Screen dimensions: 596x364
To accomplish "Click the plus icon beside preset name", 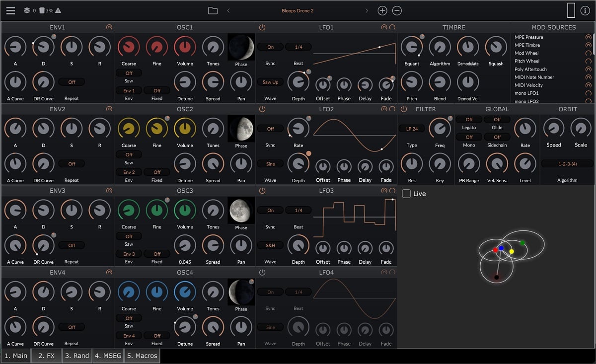I will tap(382, 10).
